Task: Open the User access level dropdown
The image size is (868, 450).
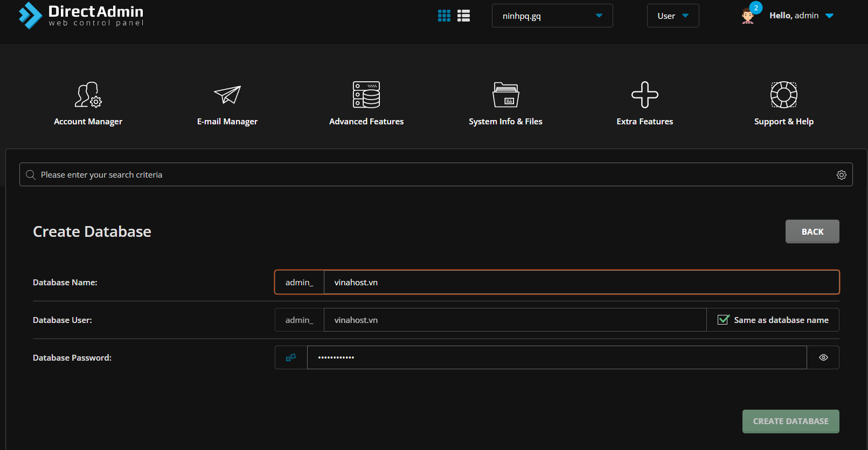Action: click(672, 16)
